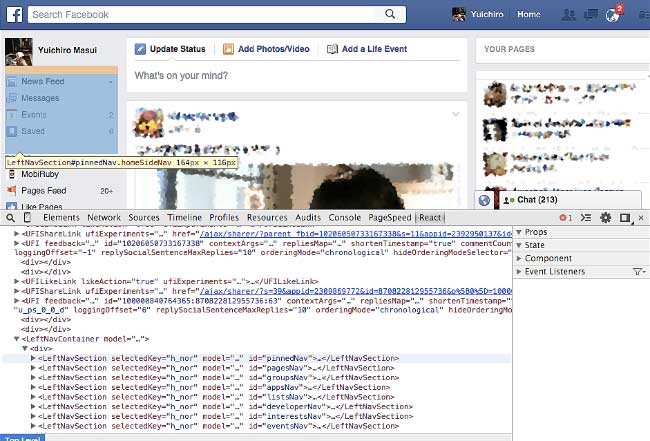Click the Events sidebar calendar icon
650x441 pixels.
click(x=12, y=115)
